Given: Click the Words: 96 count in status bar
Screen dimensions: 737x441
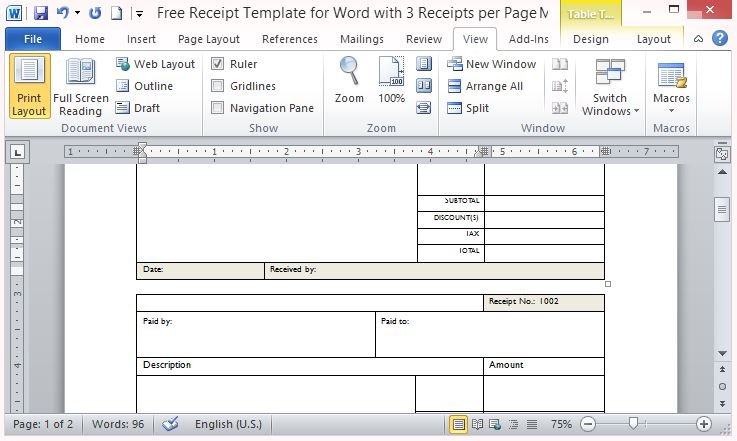Looking at the screenshot, I should (x=118, y=424).
